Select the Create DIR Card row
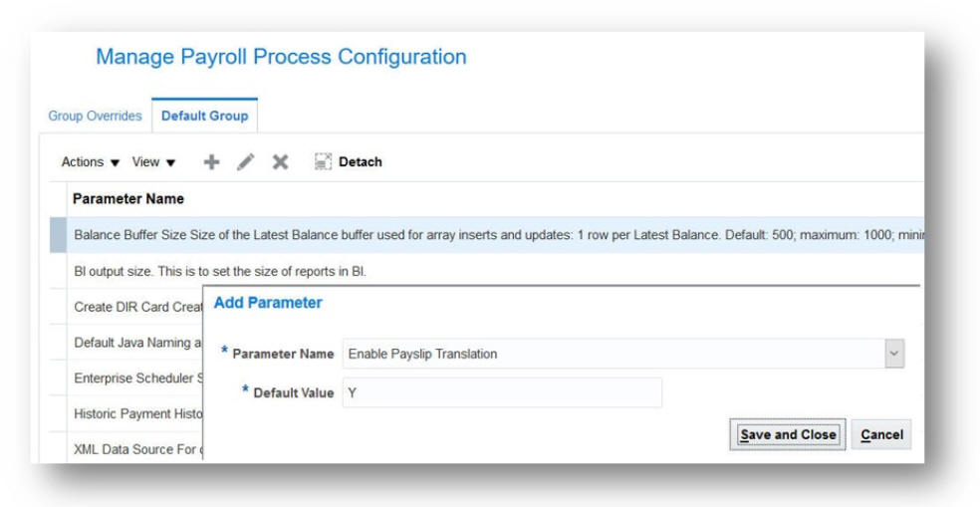Image resolution: width=980 pixels, height=507 pixels. (x=136, y=307)
